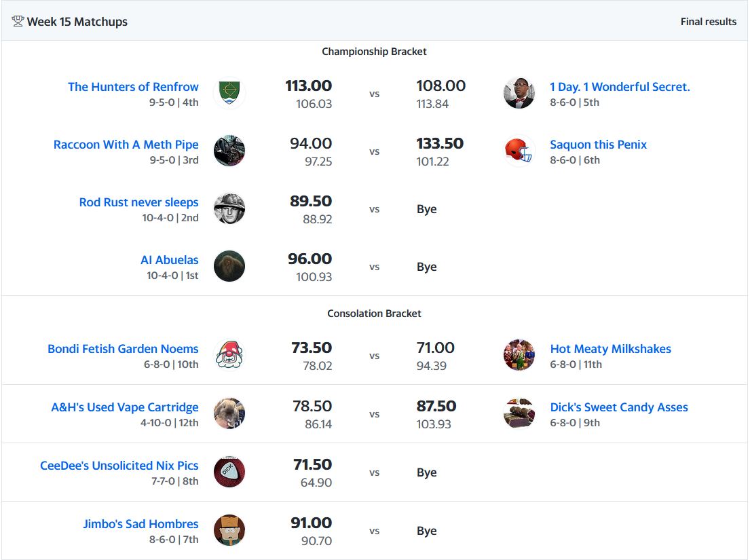The image size is (750, 560).
Task: Click the 'vs' in the Bondi–Milkshakes matchup
Action: [x=374, y=356]
